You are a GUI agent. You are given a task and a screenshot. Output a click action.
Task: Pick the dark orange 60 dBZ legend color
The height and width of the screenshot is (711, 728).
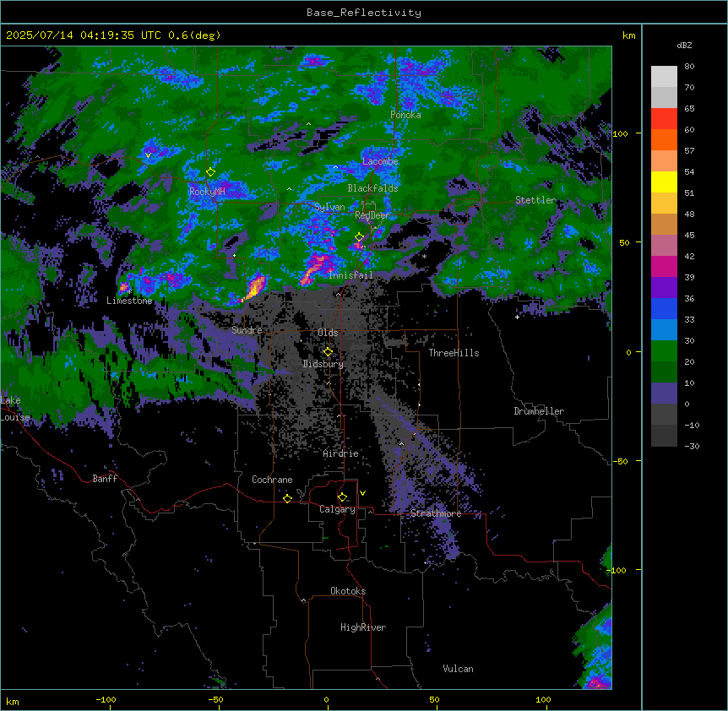(x=664, y=139)
